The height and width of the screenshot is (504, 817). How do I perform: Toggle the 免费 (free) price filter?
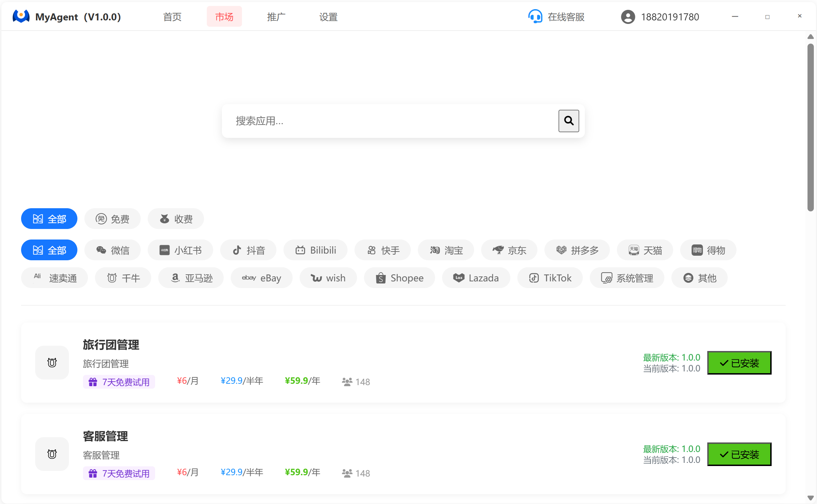(113, 219)
